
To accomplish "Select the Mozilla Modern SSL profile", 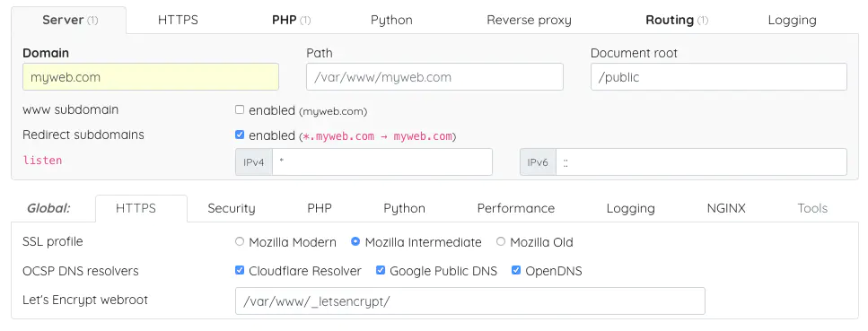I will pyautogui.click(x=239, y=241).
